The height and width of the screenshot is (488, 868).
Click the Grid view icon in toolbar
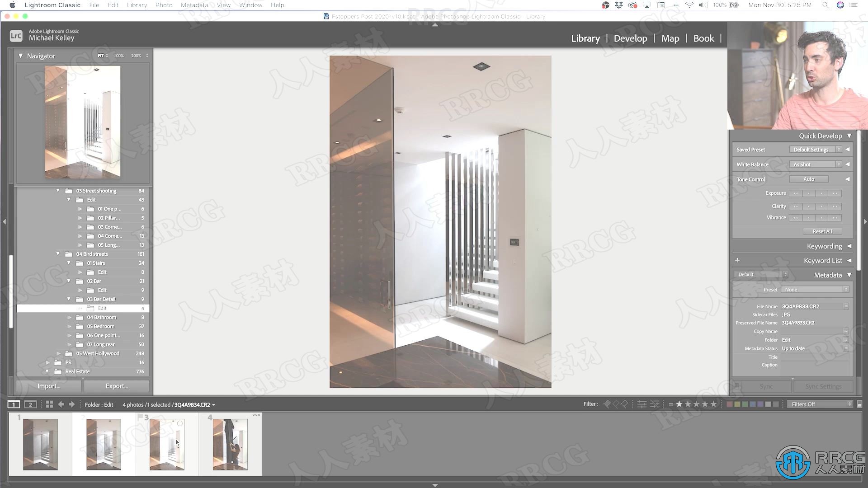[49, 404]
